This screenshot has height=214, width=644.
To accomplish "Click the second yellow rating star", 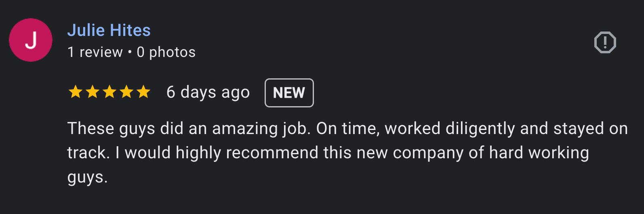I will coord(93,92).
